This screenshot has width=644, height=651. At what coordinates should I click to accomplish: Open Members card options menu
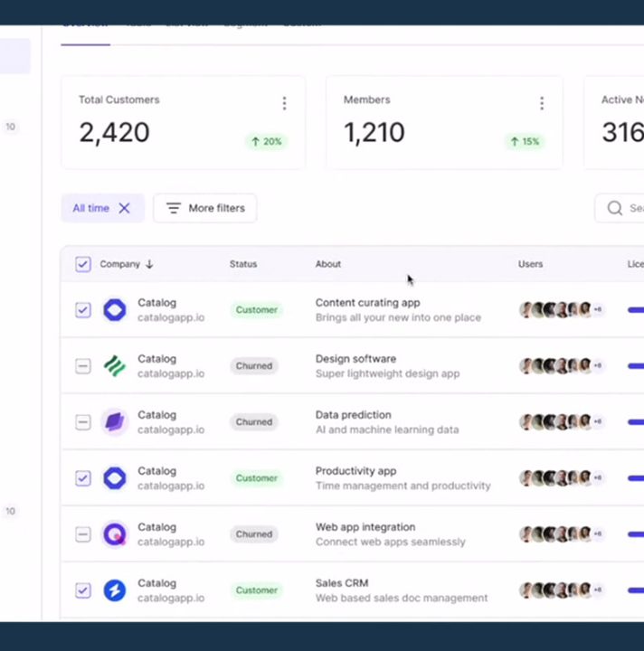542,103
